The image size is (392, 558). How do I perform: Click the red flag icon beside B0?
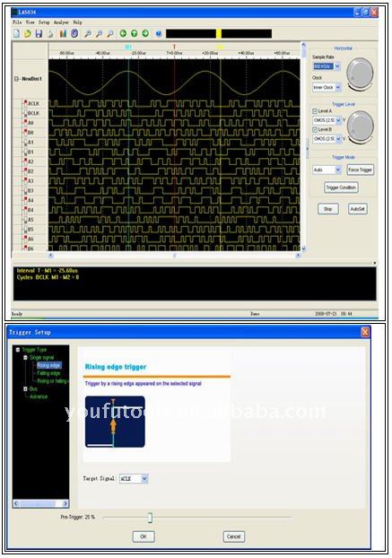pyautogui.click(x=25, y=133)
